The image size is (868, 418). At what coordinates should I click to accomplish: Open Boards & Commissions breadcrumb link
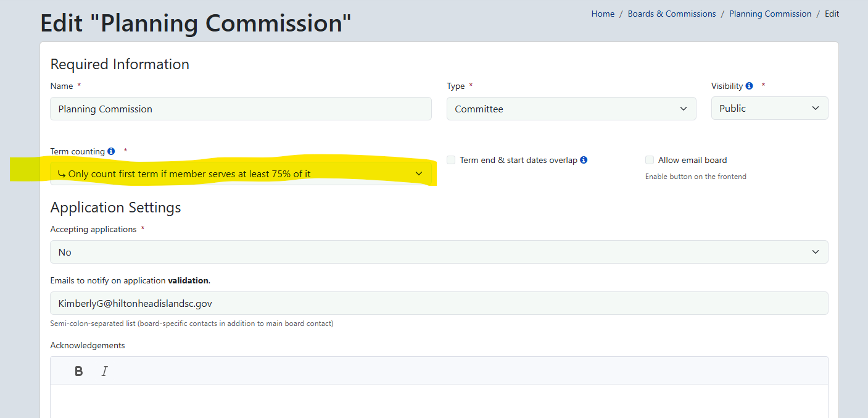tap(672, 14)
